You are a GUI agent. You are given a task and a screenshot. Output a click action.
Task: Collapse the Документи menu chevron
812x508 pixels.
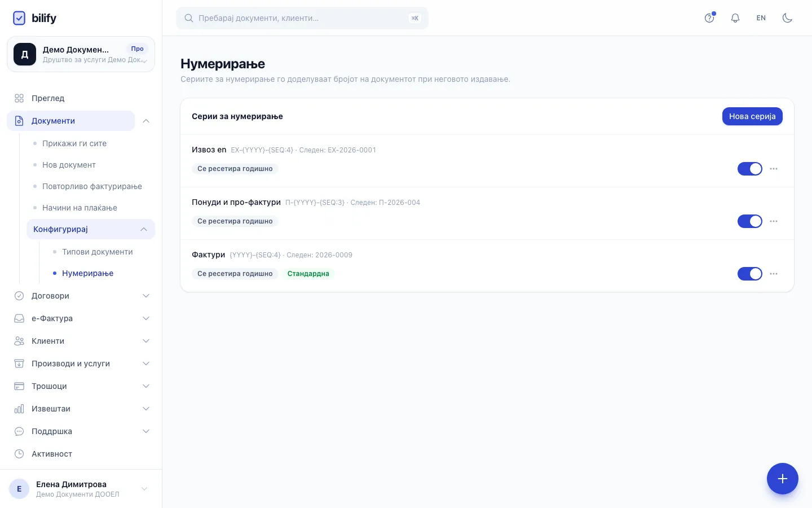[x=146, y=121]
